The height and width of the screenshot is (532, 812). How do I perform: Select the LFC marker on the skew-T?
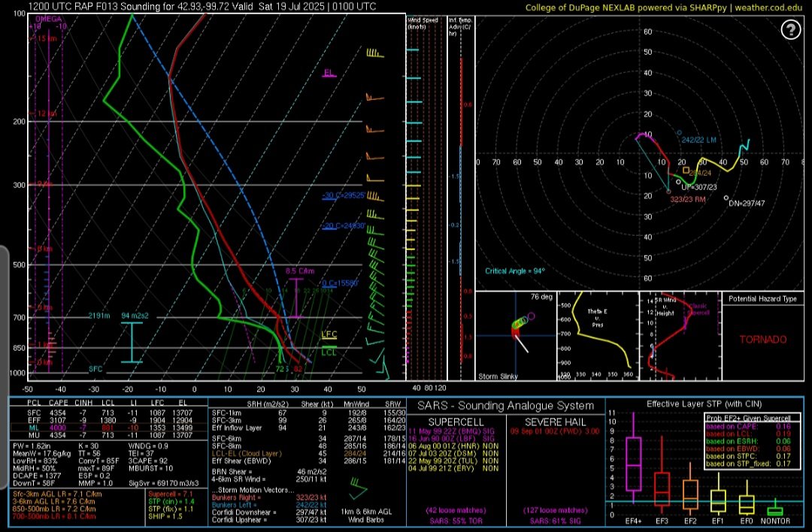(329, 335)
